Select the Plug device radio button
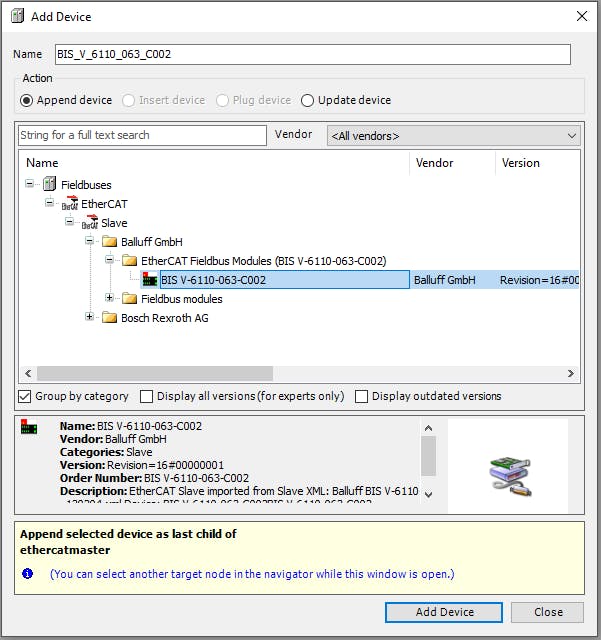The height and width of the screenshot is (640, 601). [222, 100]
